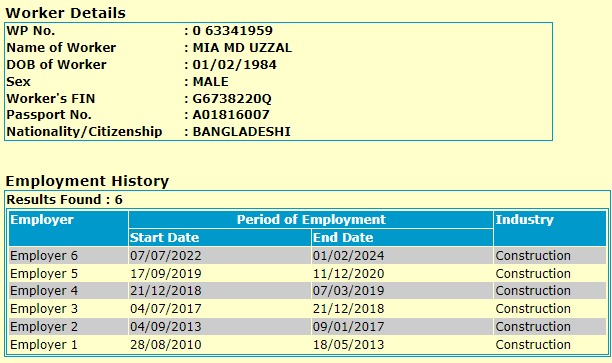Click the Sex field label
Viewport: 612px width, 363px height.
[18, 82]
